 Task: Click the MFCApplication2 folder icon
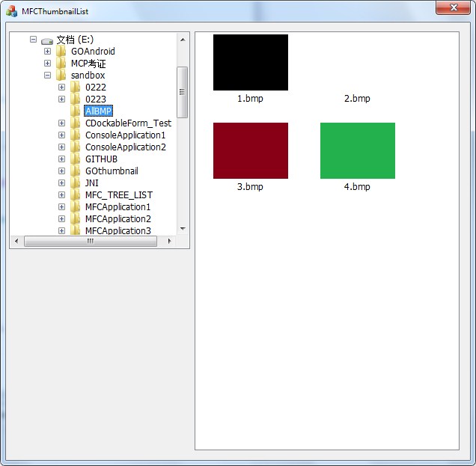tap(76, 218)
